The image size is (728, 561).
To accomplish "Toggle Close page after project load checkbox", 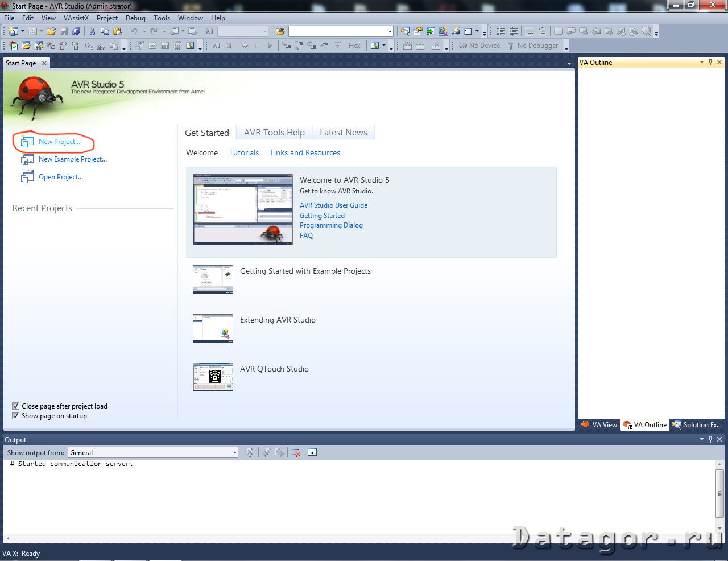I will [x=16, y=406].
